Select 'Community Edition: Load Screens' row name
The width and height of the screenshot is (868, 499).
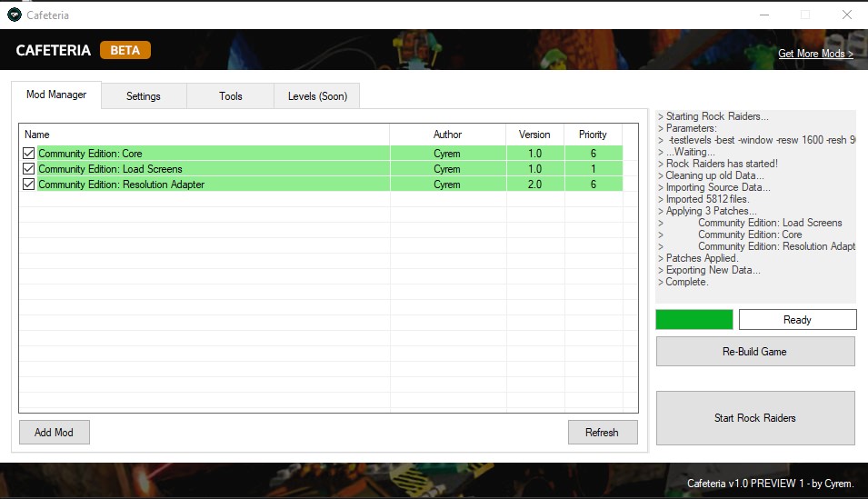click(x=110, y=169)
